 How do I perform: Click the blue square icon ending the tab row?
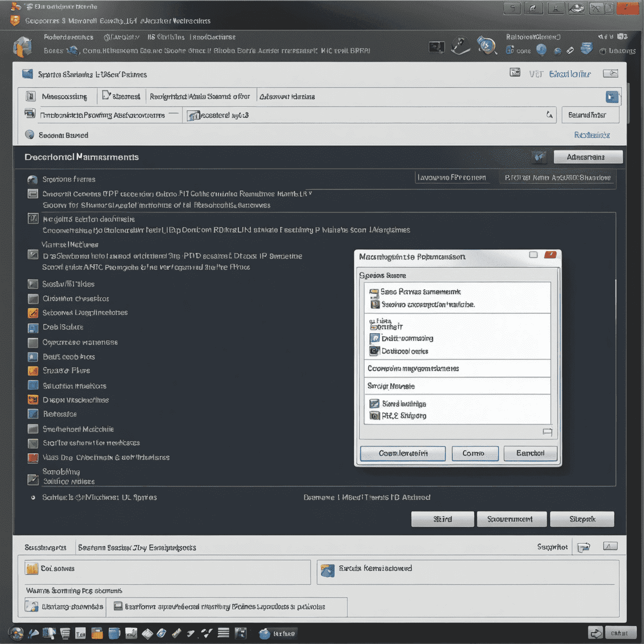pyautogui.click(x=612, y=97)
